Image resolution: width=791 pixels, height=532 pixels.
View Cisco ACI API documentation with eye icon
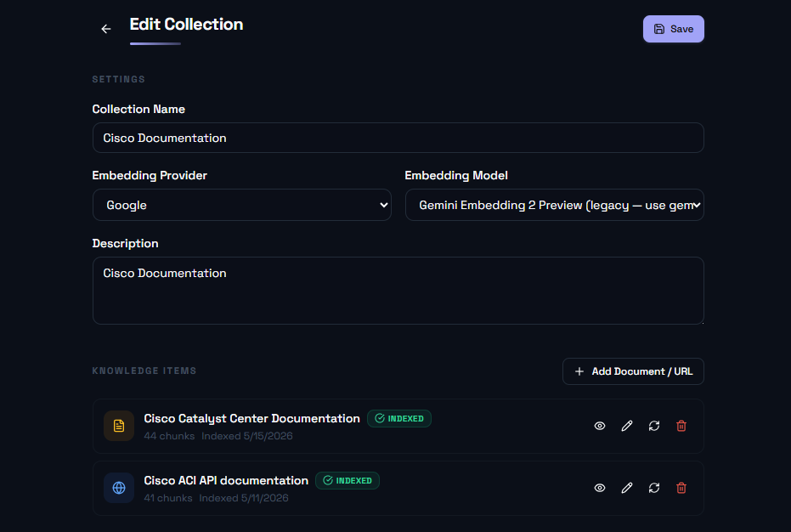click(599, 488)
